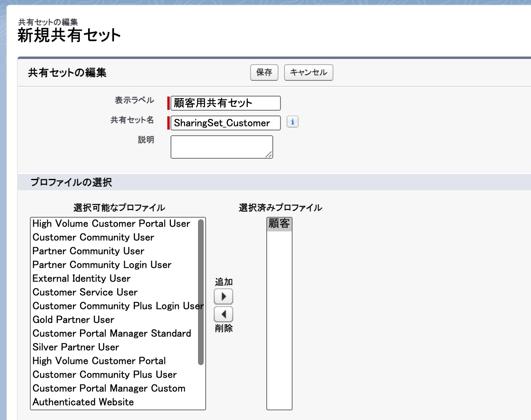Select Silver Partner User profile
The width and height of the screenshot is (531, 420).
(114, 347)
